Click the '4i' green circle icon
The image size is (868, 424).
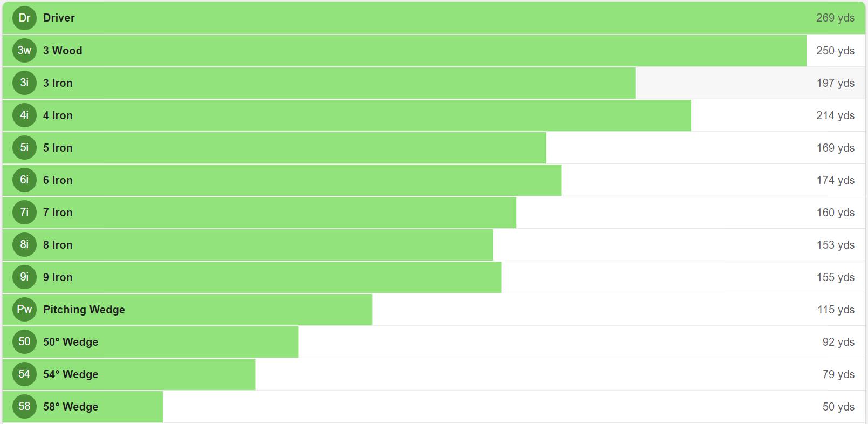(x=24, y=115)
